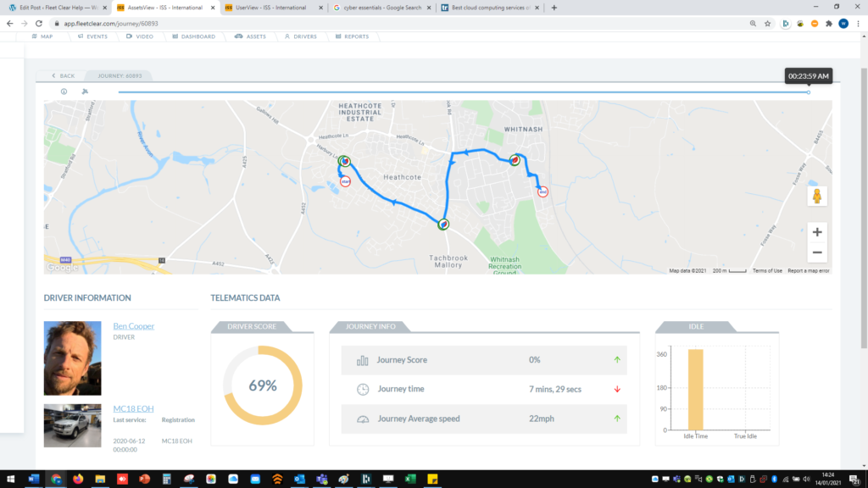Viewport: 868px width, 488px height.
Task: Open the map Terms of Use link
Action: click(x=767, y=270)
